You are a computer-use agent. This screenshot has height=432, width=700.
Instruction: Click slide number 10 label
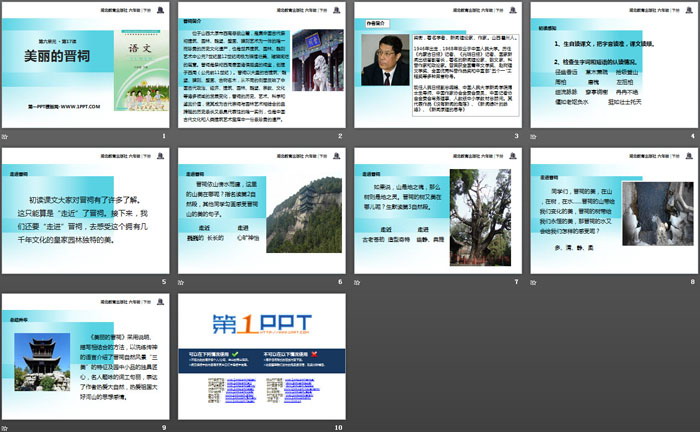click(x=338, y=428)
